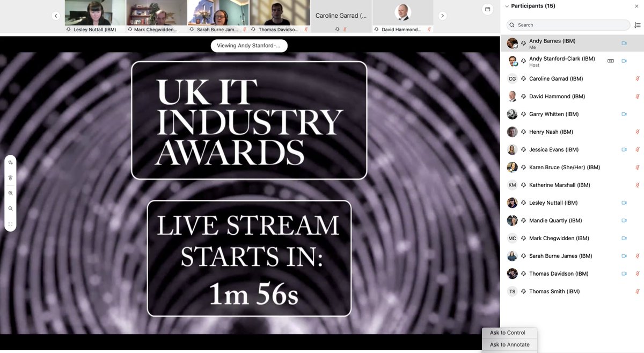The height and width of the screenshot is (353, 644).
Task: Click Viewing Andy Stanford- pill button
Action: click(x=249, y=46)
